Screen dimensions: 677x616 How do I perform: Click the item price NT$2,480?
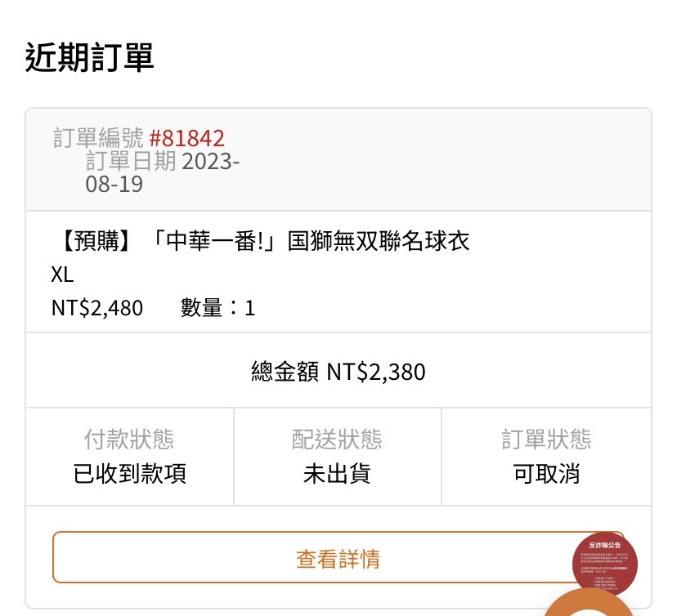pos(97,308)
